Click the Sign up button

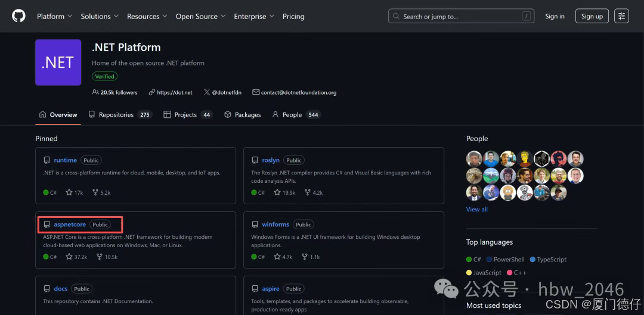pyautogui.click(x=592, y=16)
